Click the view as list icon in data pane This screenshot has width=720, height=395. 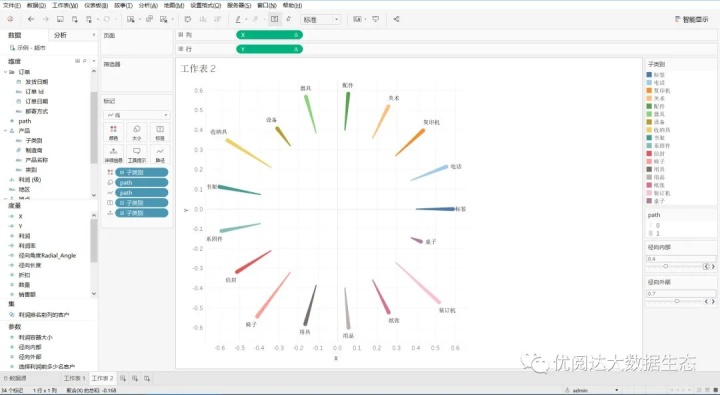[78, 61]
